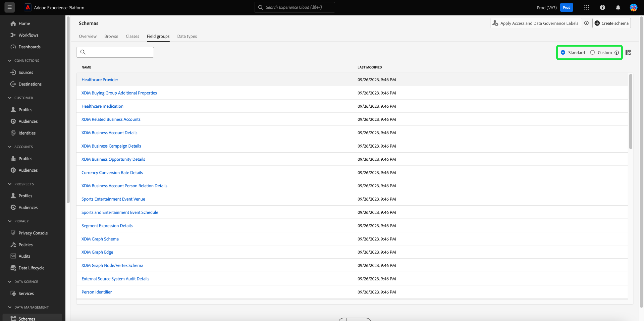Click the info icon beside governance labels
This screenshot has height=321, width=644.
[586, 23]
